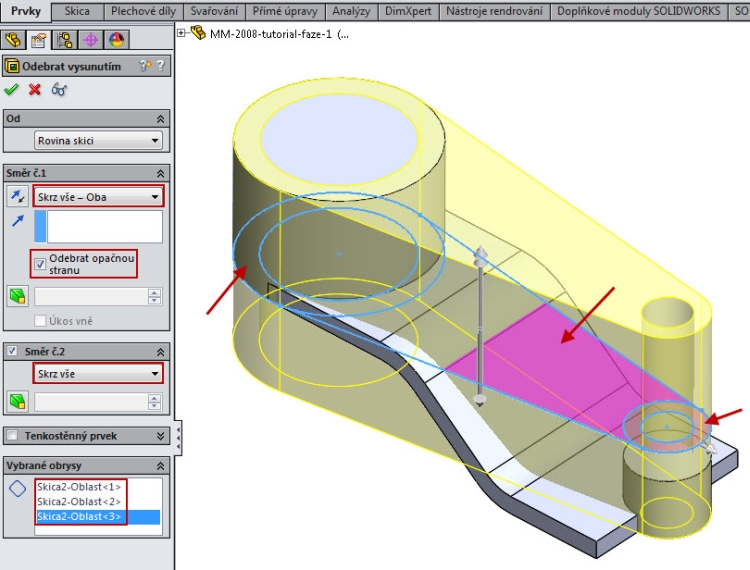Open the FeatureManager design tree tab
The height and width of the screenshot is (570, 750).
tap(13, 40)
